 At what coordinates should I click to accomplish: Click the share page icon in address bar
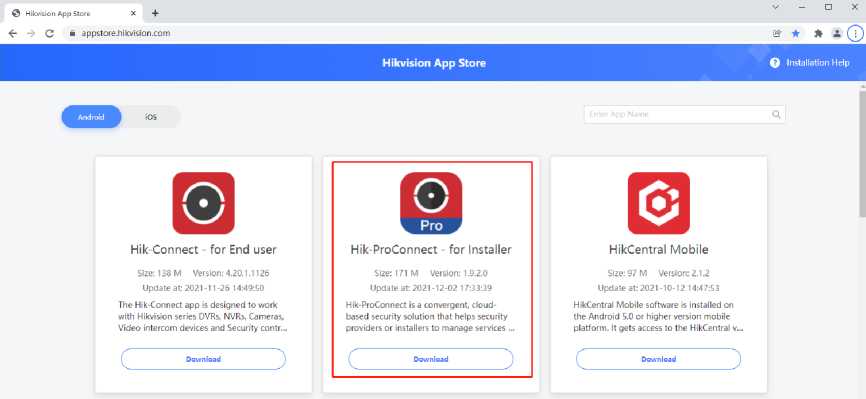(x=777, y=33)
